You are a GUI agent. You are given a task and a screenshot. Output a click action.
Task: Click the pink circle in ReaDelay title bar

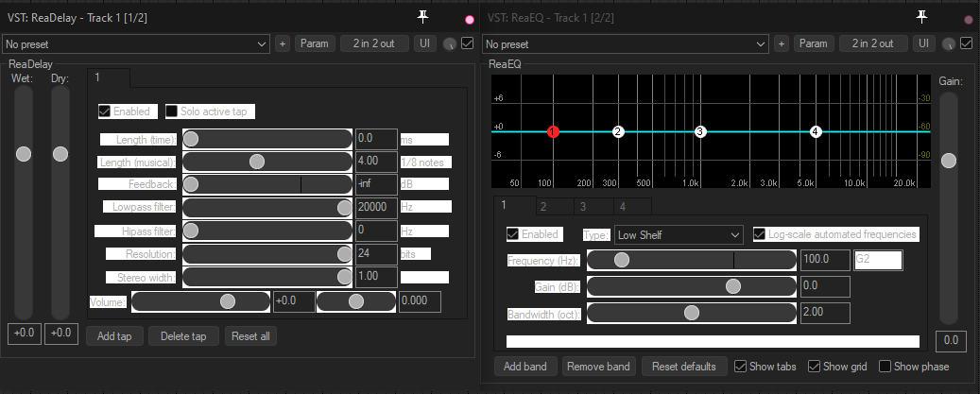pyautogui.click(x=470, y=20)
